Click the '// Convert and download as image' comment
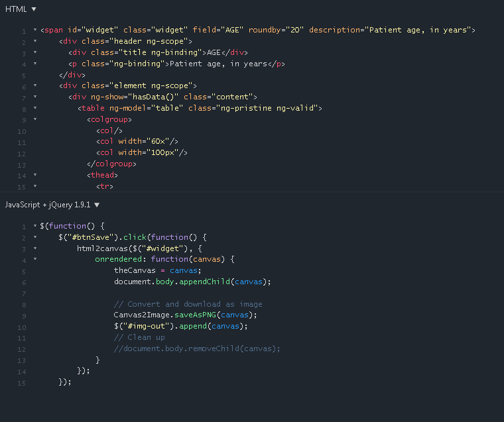This screenshot has width=504, height=422. [x=188, y=304]
